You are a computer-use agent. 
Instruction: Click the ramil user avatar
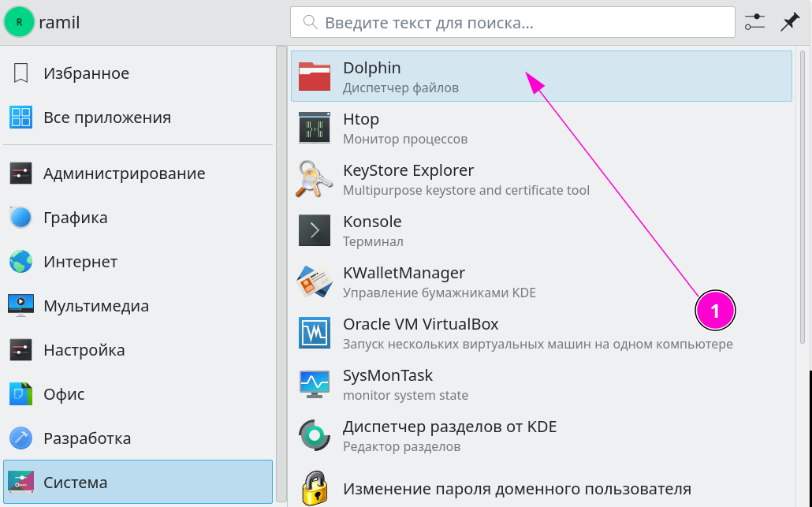click(x=19, y=22)
